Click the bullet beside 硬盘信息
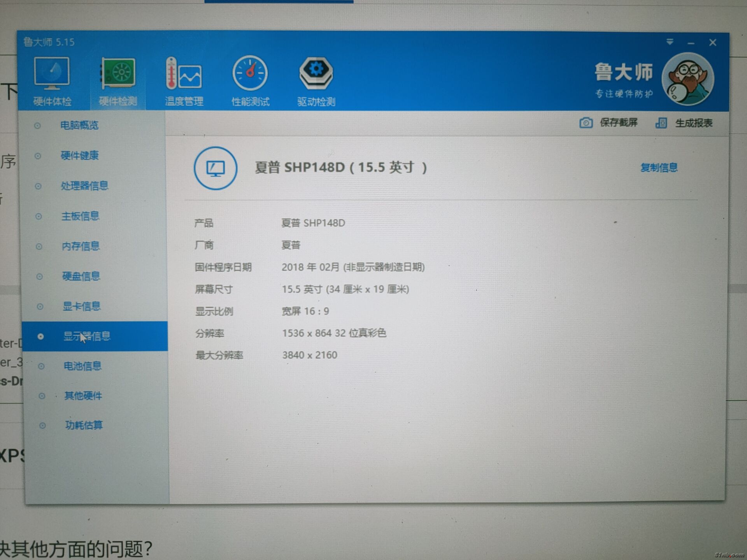Viewport: 747px width, 560px height. (39, 277)
